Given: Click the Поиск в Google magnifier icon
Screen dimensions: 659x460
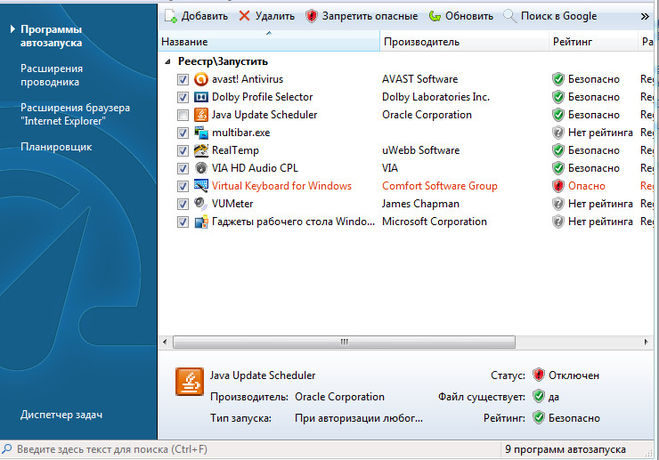Looking at the screenshot, I should [509, 16].
